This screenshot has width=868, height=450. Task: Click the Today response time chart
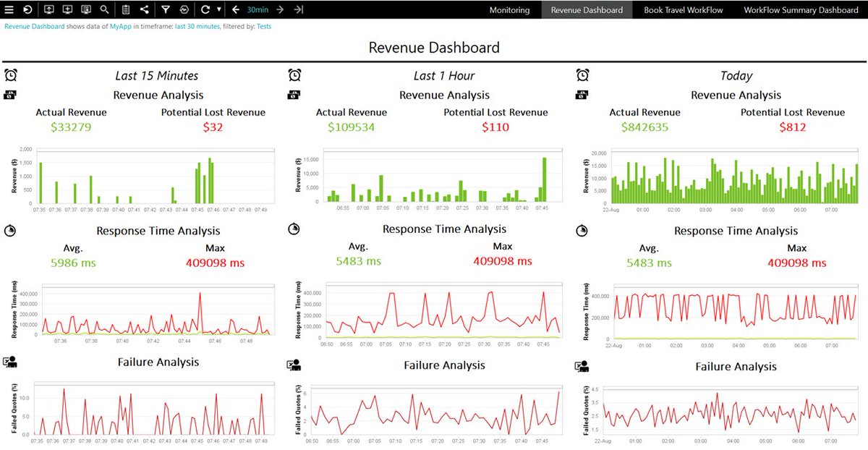point(720,316)
